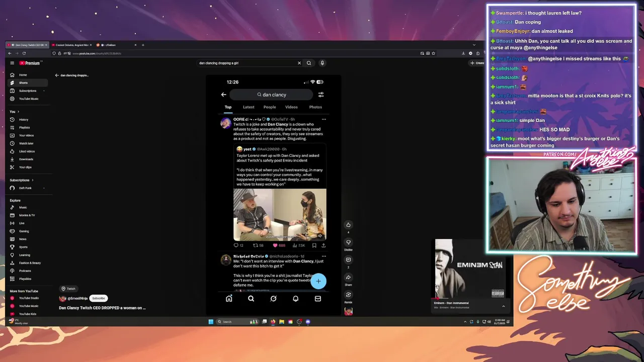Click the Twitch location tag chip
This screenshot has width=644, height=362.
coord(68,289)
